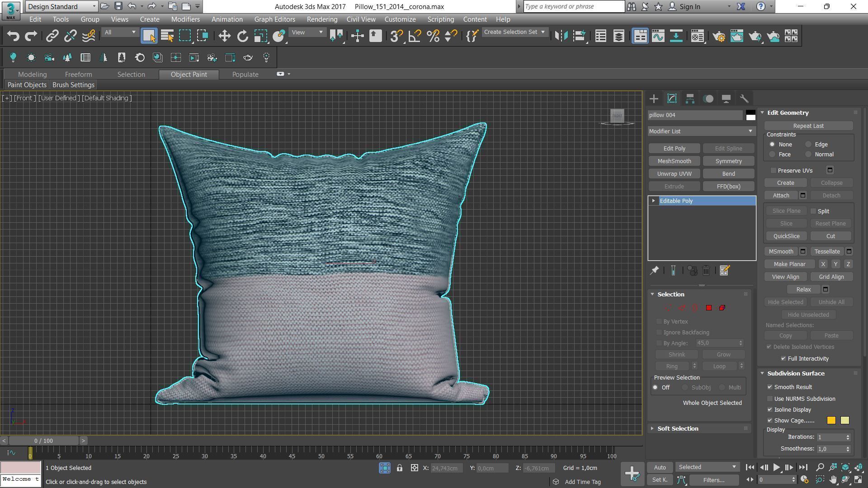Expand the Editable Poly stack entry
868x488 pixels.
(653, 201)
